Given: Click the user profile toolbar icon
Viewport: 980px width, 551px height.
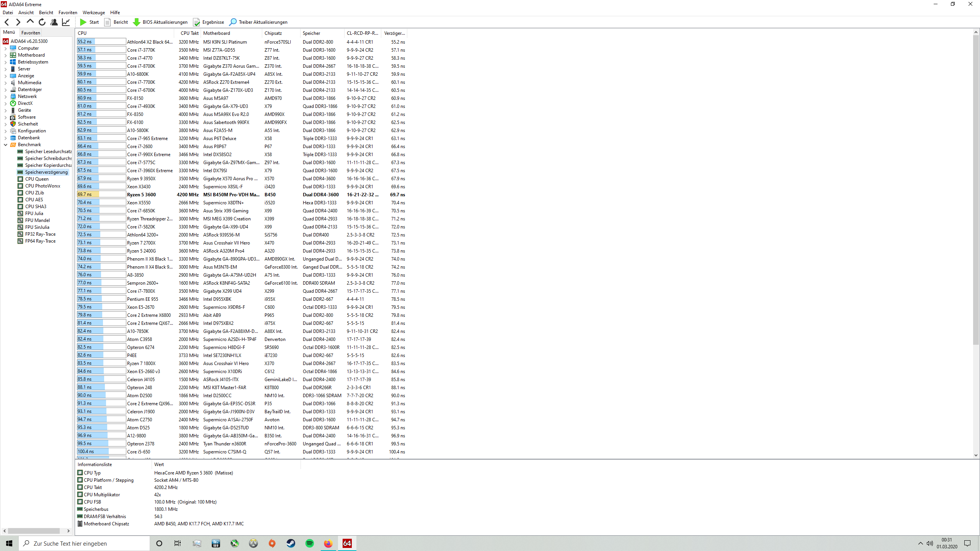Looking at the screenshot, I should (x=54, y=22).
